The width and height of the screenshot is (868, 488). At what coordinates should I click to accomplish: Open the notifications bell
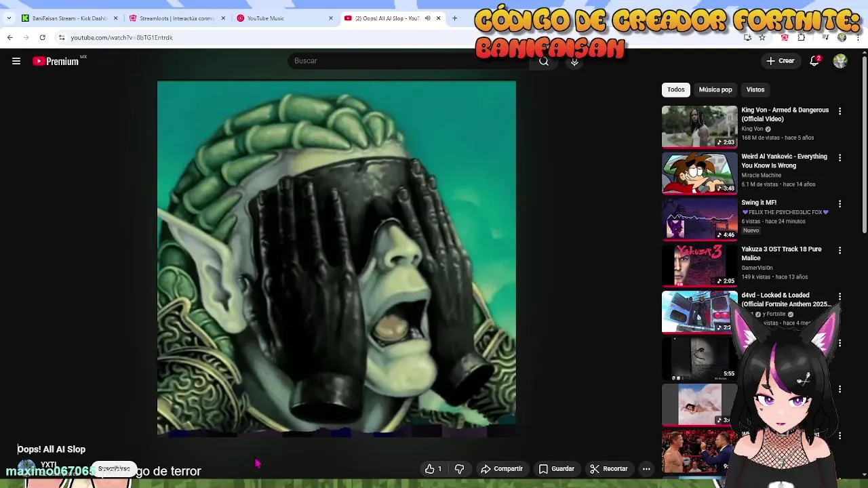click(x=814, y=61)
